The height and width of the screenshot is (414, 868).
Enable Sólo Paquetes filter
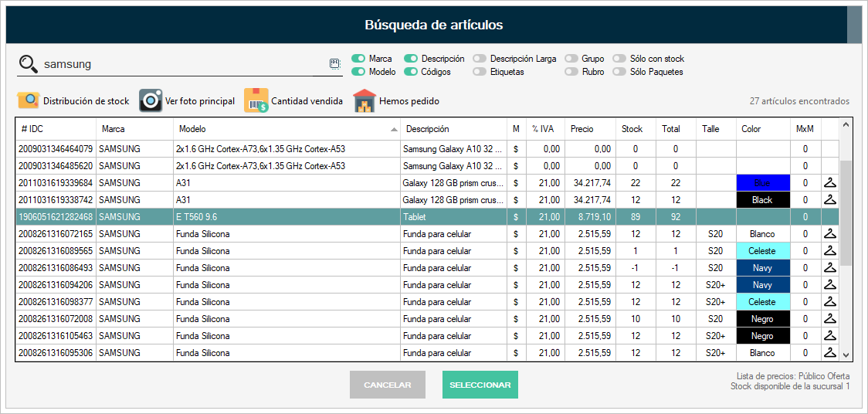620,72
